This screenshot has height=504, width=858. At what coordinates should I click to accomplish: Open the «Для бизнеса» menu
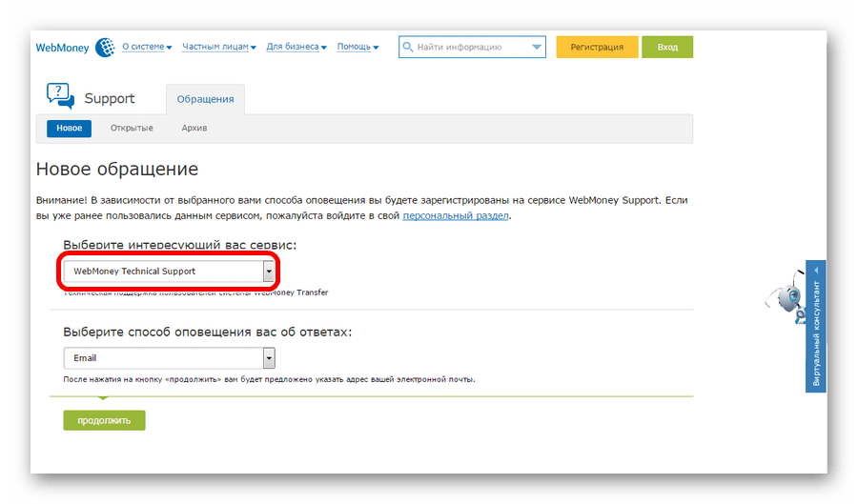click(296, 47)
